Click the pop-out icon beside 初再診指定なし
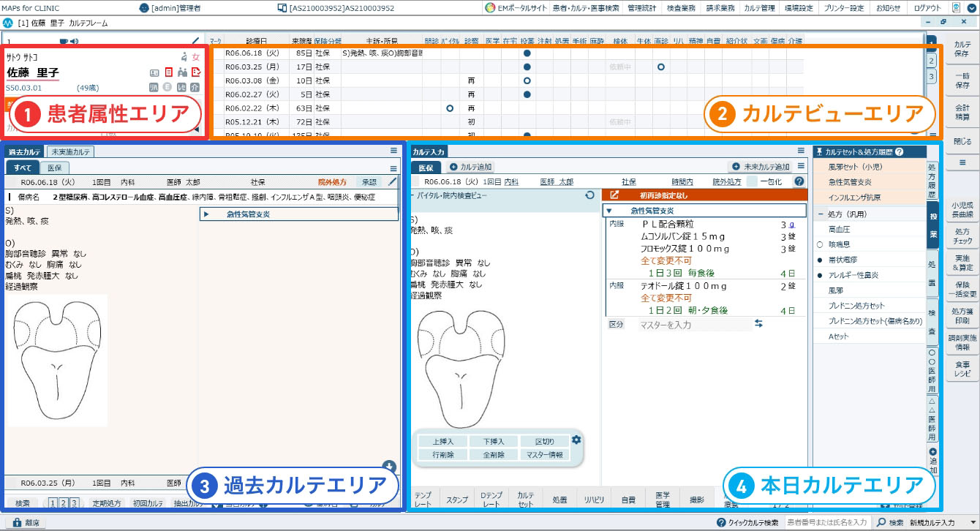 tap(614, 195)
